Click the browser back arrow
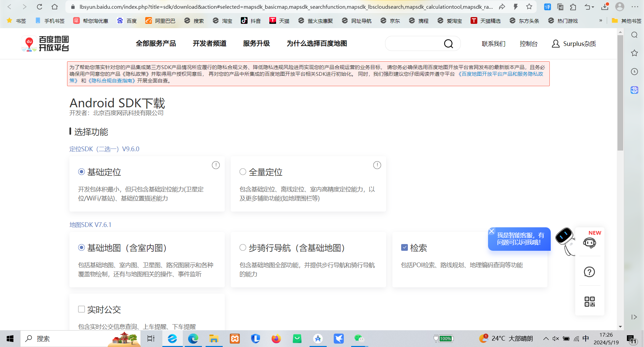644x347 pixels. [9, 7]
